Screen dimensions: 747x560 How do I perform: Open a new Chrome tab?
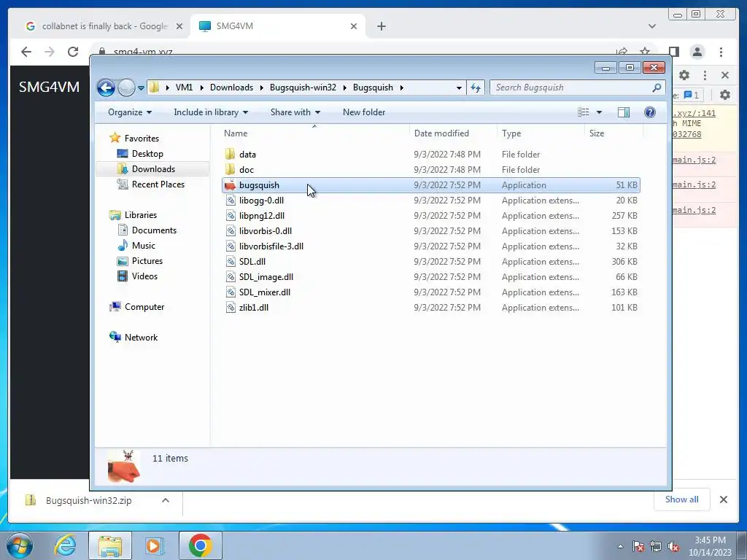pyautogui.click(x=381, y=26)
